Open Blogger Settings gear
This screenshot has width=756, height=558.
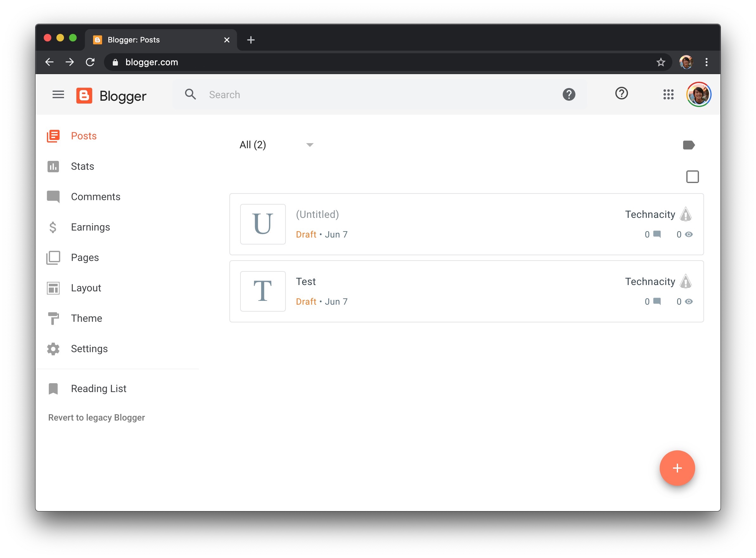53,349
